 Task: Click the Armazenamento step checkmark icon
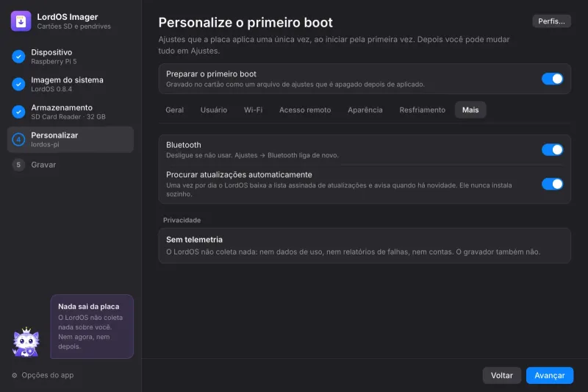click(18, 112)
